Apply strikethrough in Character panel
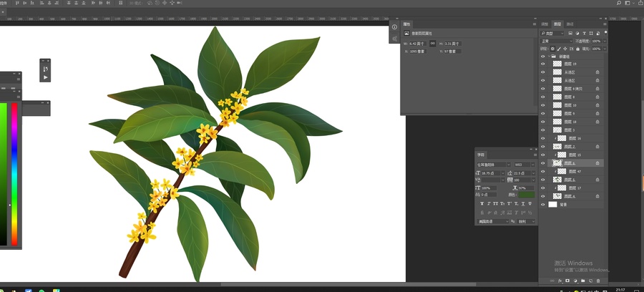The image size is (644, 292). pos(530,204)
